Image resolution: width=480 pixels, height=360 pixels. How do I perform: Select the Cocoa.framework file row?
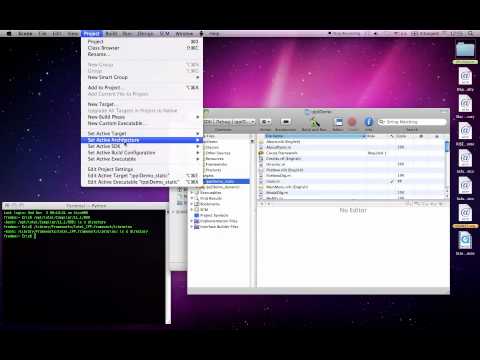pyautogui.click(x=352, y=153)
